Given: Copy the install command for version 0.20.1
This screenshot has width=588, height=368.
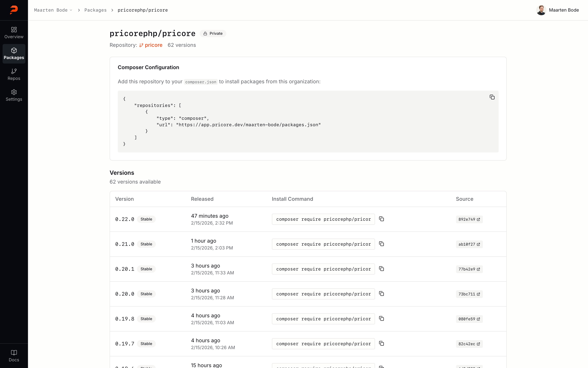Looking at the screenshot, I should tap(381, 269).
